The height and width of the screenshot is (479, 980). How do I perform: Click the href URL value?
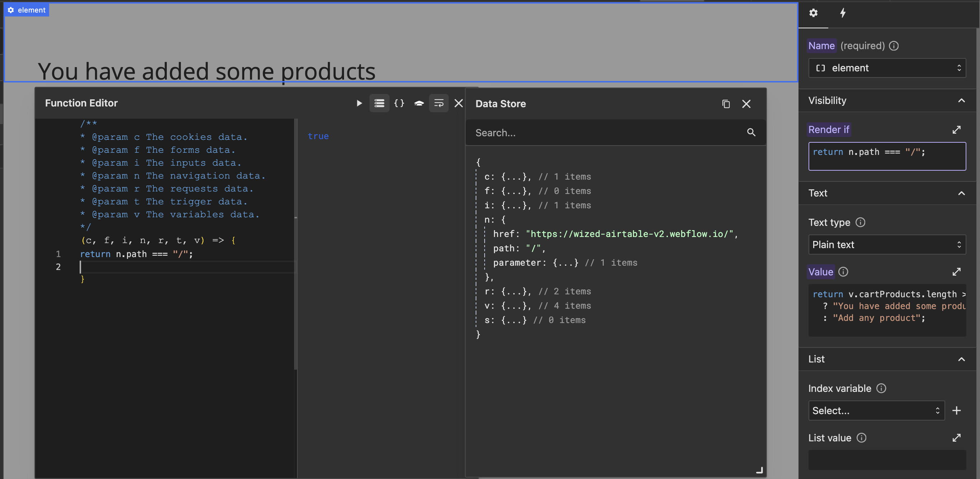629,234
